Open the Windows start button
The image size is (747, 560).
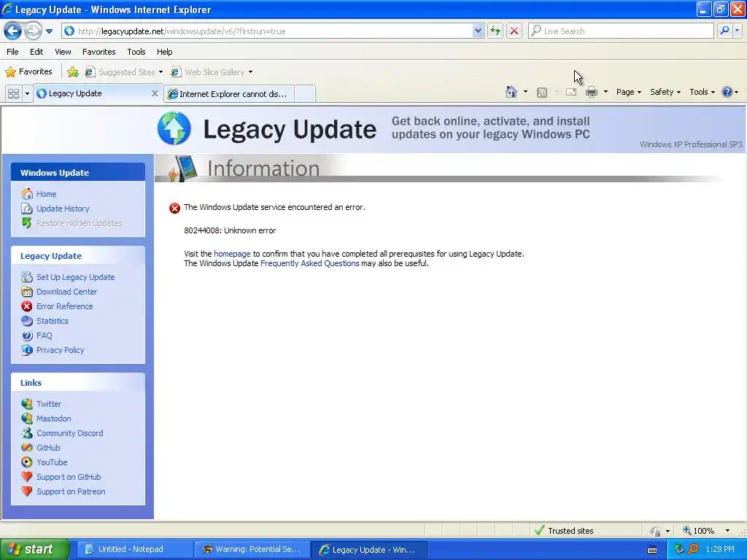(34, 550)
